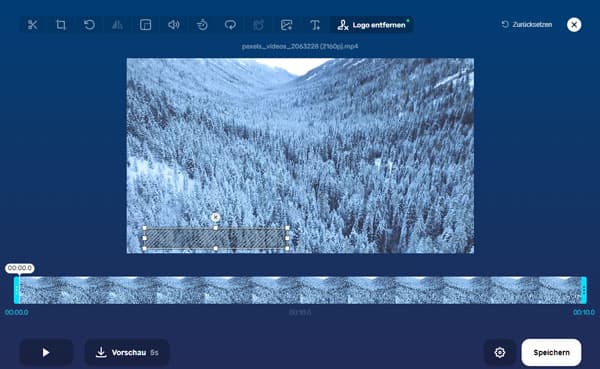The height and width of the screenshot is (369, 600).
Task: Open the crop tool
Action: (x=61, y=25)
